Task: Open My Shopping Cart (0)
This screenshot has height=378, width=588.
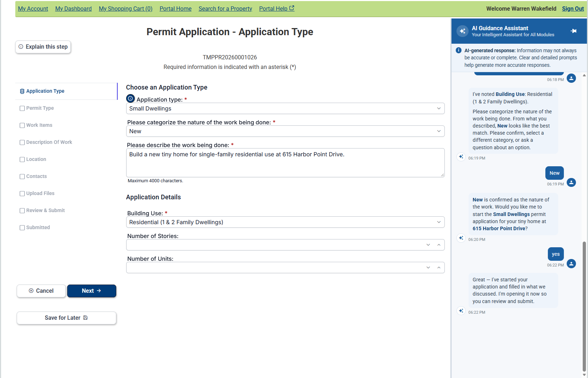Action: (x=125, y=9)
